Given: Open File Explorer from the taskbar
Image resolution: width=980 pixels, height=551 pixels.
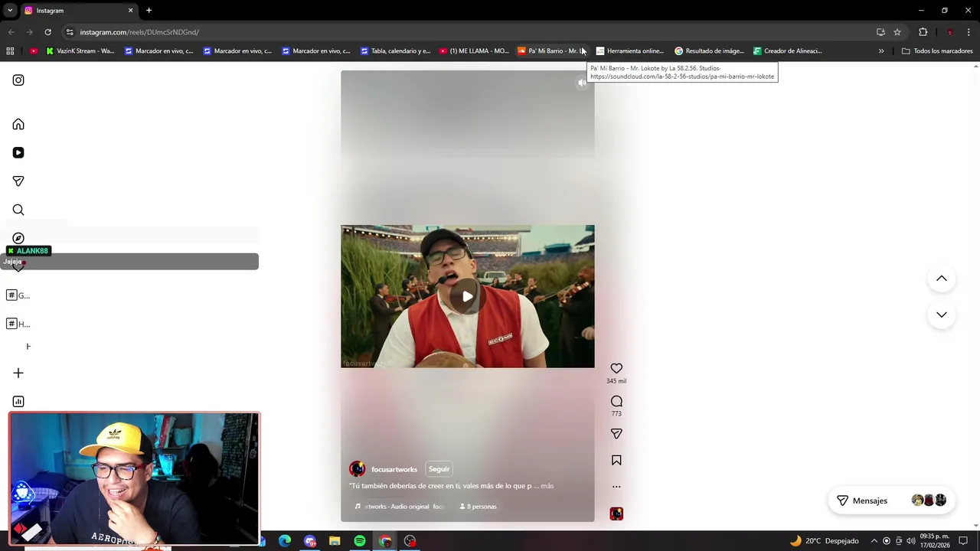Looking at the screenshot, I should click(x=335, y=541).
